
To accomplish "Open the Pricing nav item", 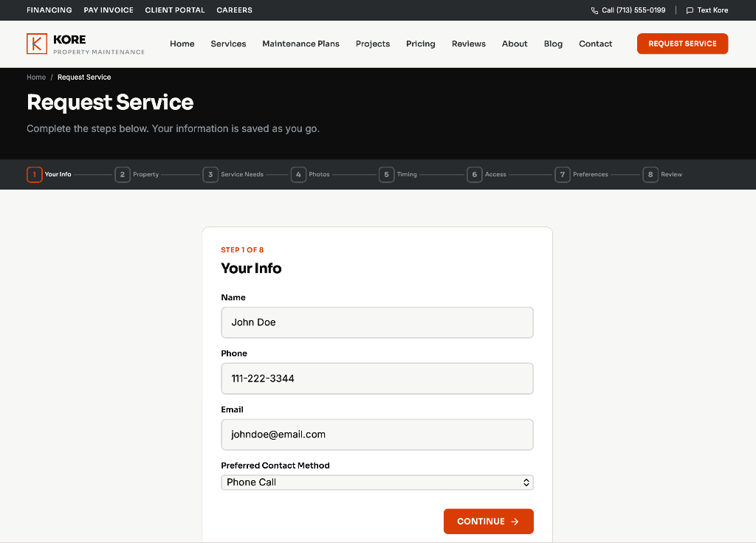I will pos(420,44).
